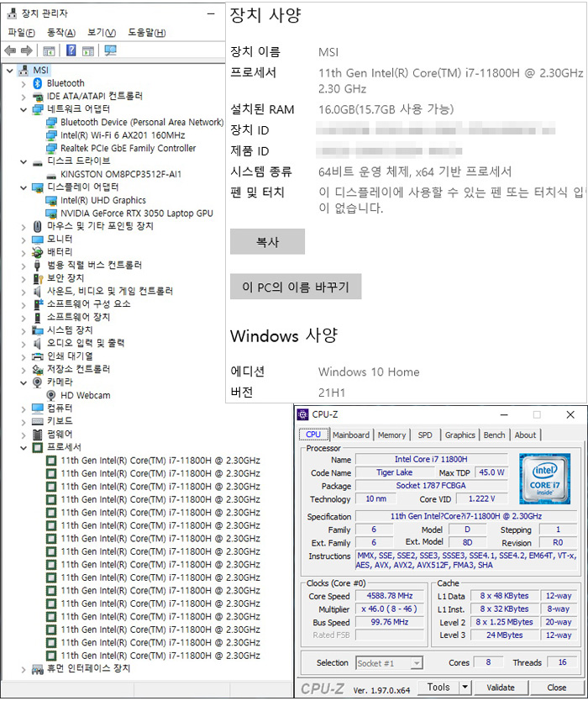The width and height of the screenshot is (588, 701).
Task: Click the NVIDIA GeForce RTX 3050 Laptop GPU icon
Action: 52,213
